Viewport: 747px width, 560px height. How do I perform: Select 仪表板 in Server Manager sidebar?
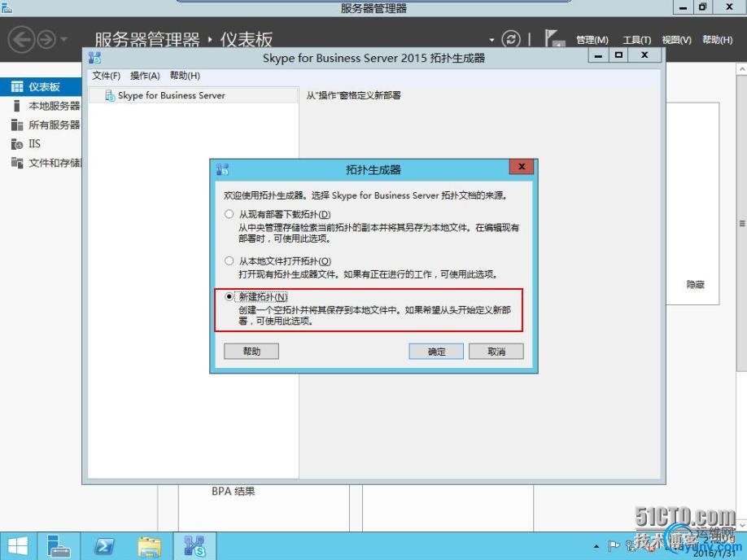coord(41,87)
